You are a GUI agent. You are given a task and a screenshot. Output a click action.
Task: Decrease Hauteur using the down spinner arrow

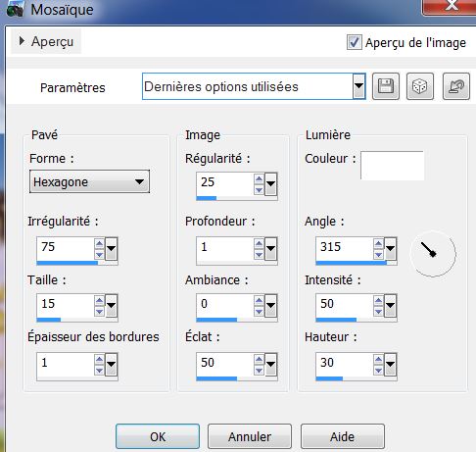click(x=378, y=370)
